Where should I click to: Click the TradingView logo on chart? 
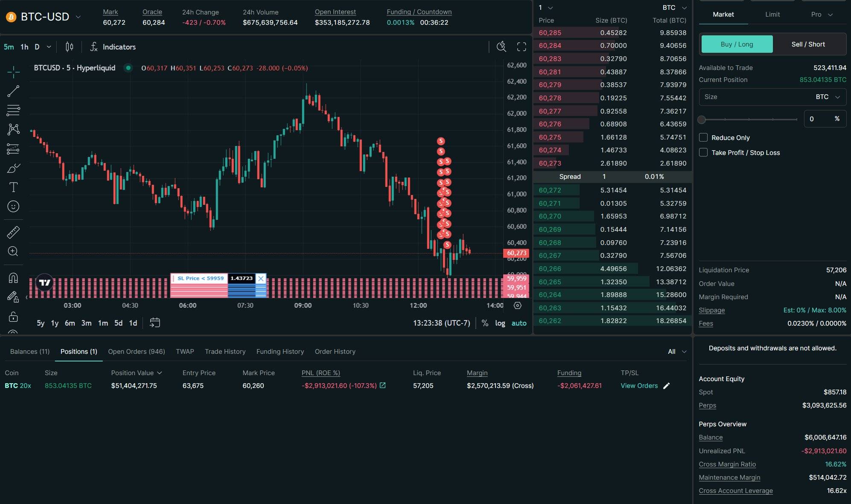point(44,283)
